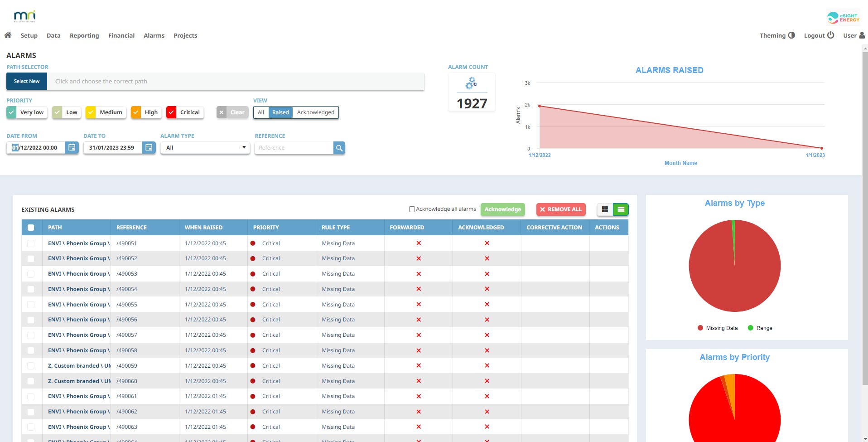This screenshot has width=868, height=442.
Task: Click the Reference search magnifier icon
Action: (x=339, y=147)
